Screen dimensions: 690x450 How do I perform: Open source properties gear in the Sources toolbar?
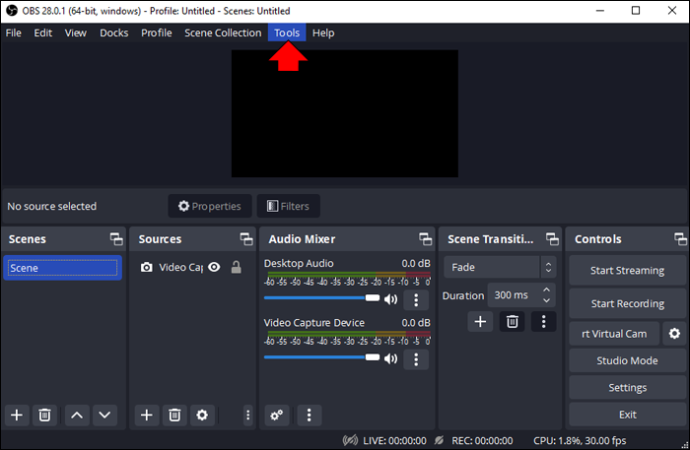pos(202,415)
